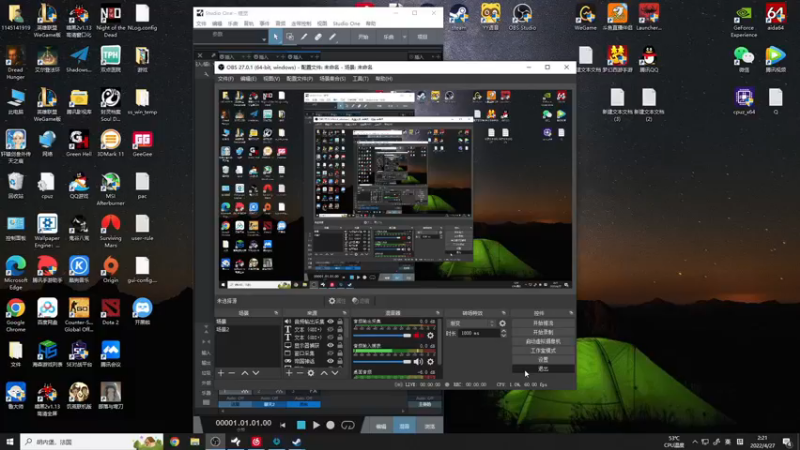The height and width of the screenshot is (450, 800).
Task: Toggle loop mode in Studio One transport
Action: 348,424
